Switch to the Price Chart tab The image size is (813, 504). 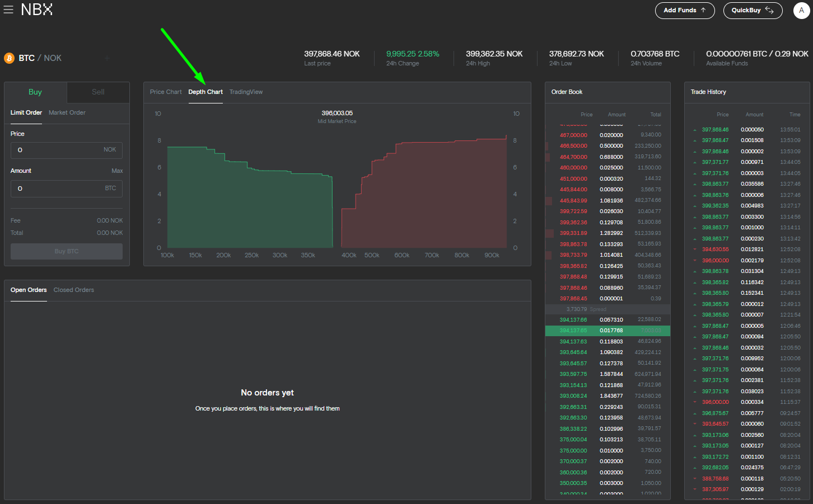[x=166, y=92]
